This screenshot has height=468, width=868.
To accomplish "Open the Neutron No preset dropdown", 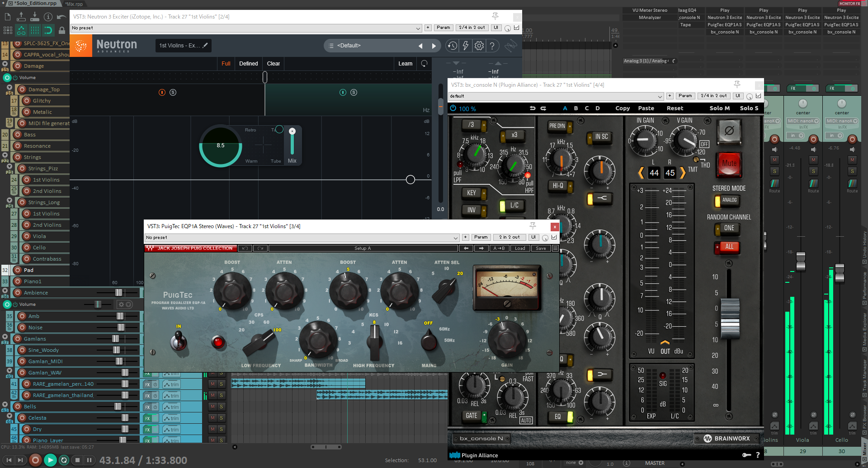I will click(x=246, y=28).
